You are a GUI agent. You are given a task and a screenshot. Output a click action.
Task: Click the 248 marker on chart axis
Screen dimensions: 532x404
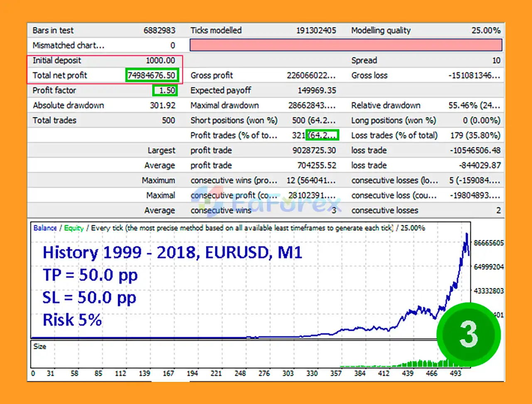[x=240, y=373]
